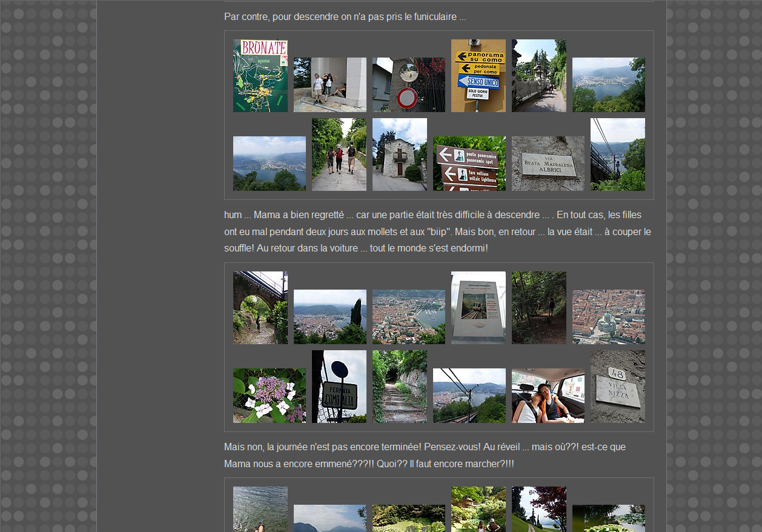Open the people posing by white pillar photo
Viewport: 762px width, 532px height.
point(330,85)
